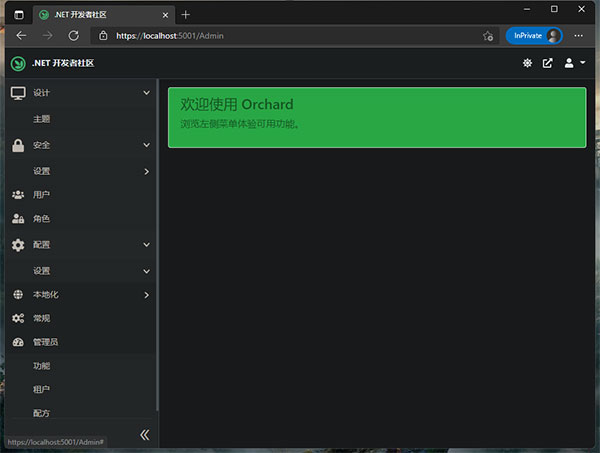
Task: Close the .NET 开发者社区 tab
Action: coord(165,15)
